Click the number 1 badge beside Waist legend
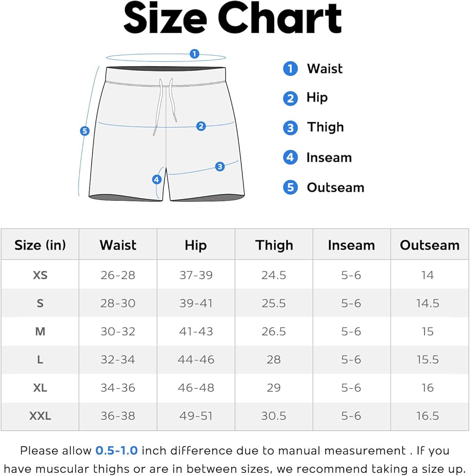 point(290,69)
